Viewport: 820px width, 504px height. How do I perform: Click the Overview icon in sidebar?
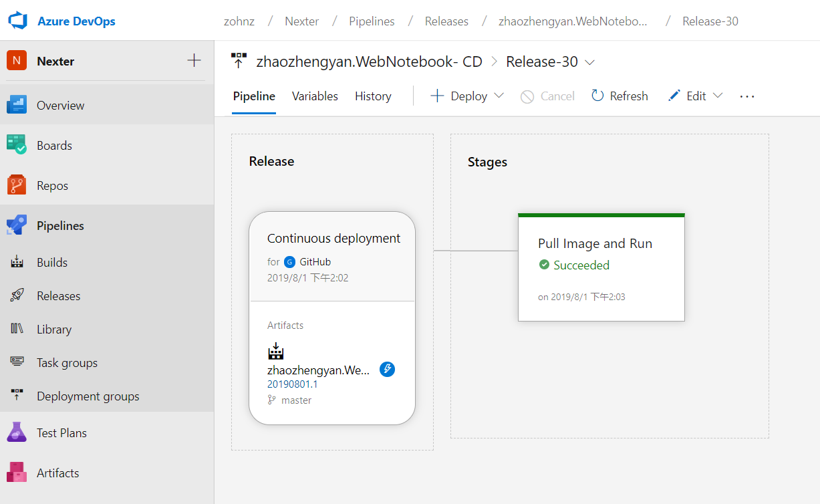[17, 105]
